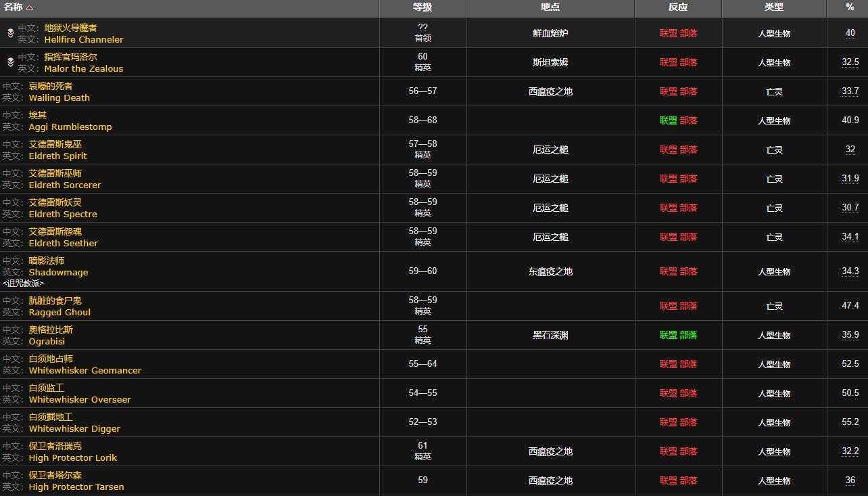Sort table by 名称 column header
Image resolution: width=868 pixels, height=496 pixels.
coord(189,8)
